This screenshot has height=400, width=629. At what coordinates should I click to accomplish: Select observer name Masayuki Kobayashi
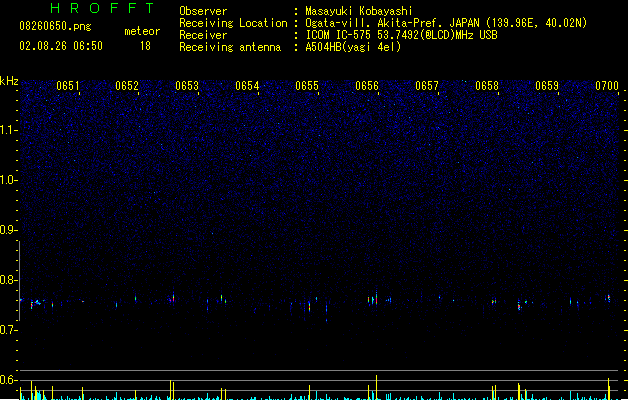pyautogui.click(x=359, y=11)
